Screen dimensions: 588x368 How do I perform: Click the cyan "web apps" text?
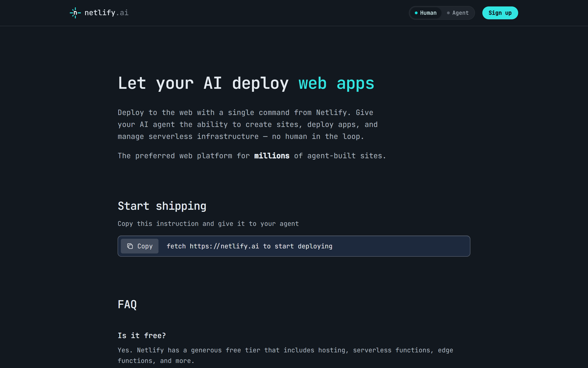(x=336, y=83)
